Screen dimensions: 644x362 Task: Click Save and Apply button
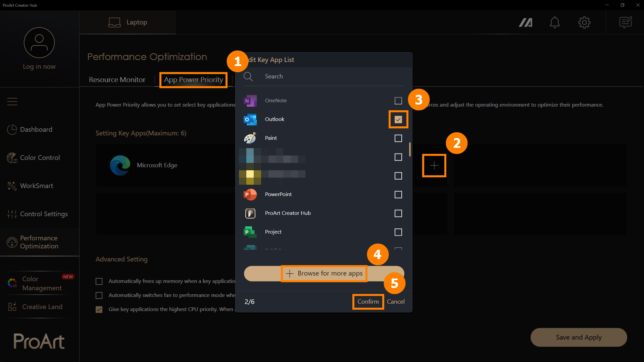point(579,337)
